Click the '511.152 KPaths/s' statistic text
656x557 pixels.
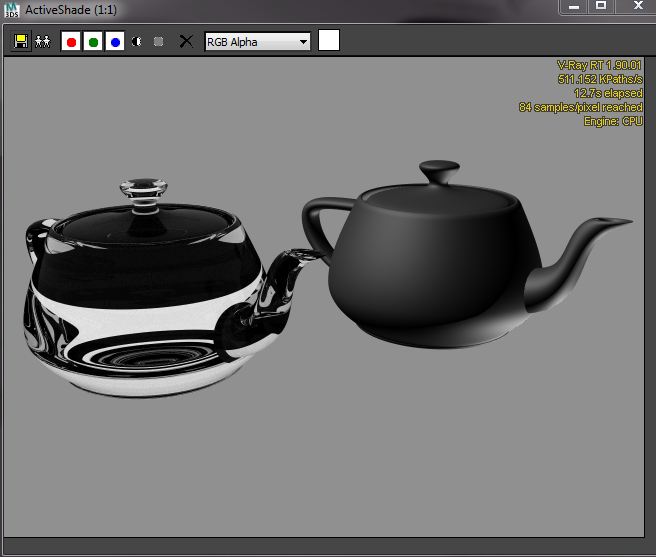point(600,79)
